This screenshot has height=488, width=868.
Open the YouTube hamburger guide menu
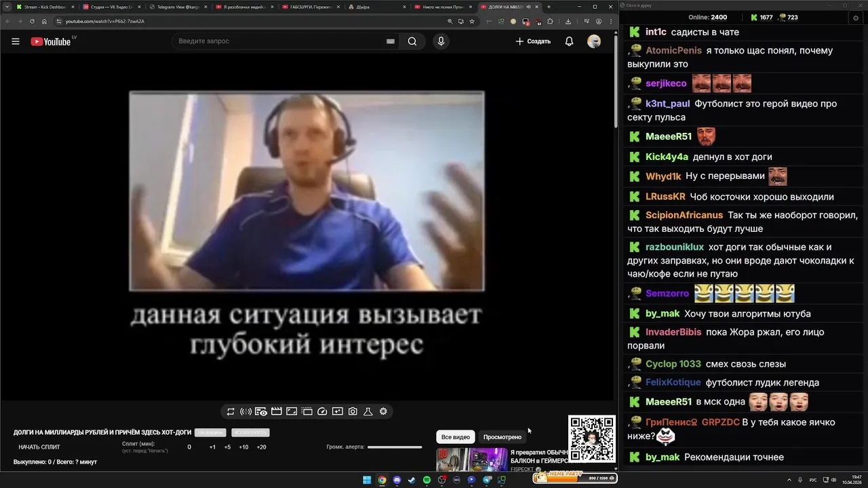pyautogui.click(x=16, y=41)
